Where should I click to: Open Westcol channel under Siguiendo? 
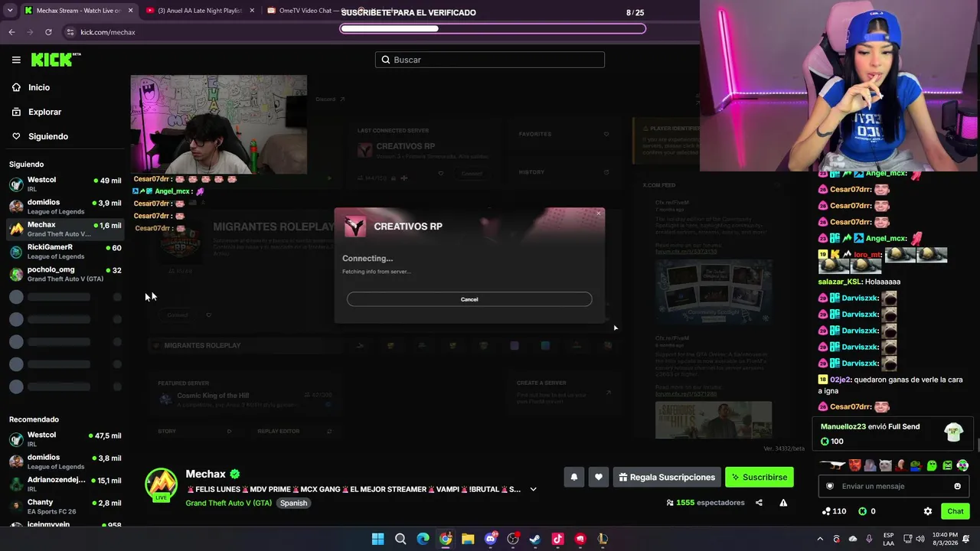(65, 184)
